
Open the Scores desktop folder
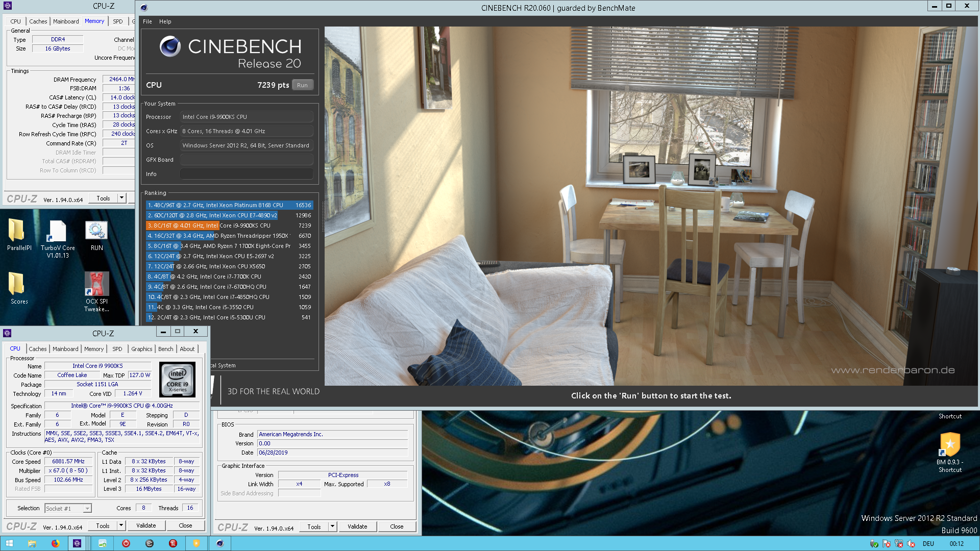pyautogui.click(x=19, y=288)
